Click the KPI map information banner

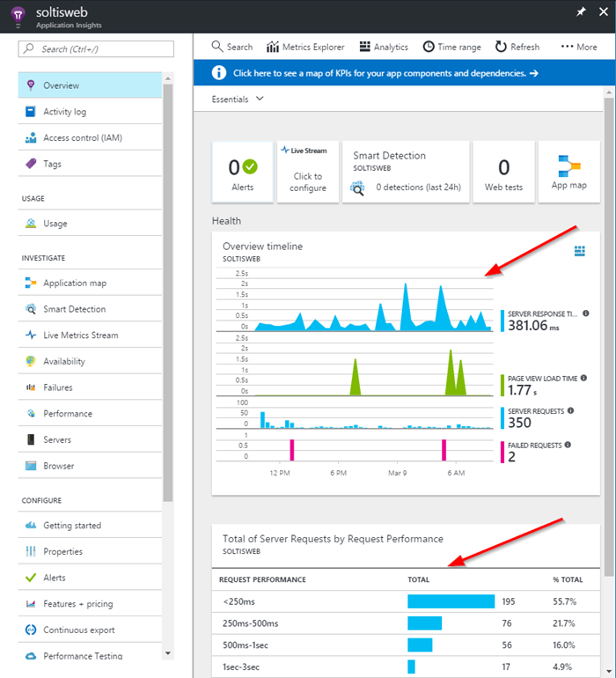coord(404,72)
